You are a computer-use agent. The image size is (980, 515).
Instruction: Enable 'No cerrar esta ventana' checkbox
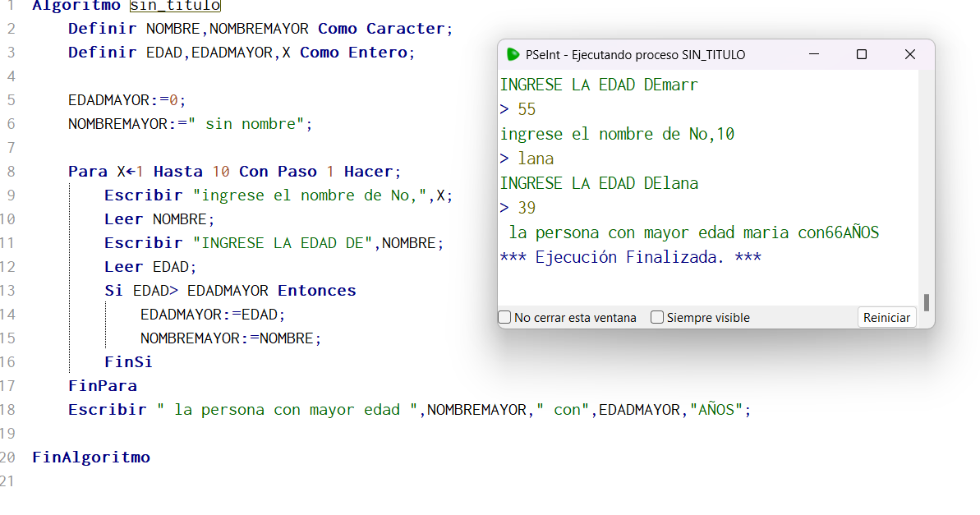[505, 318]
